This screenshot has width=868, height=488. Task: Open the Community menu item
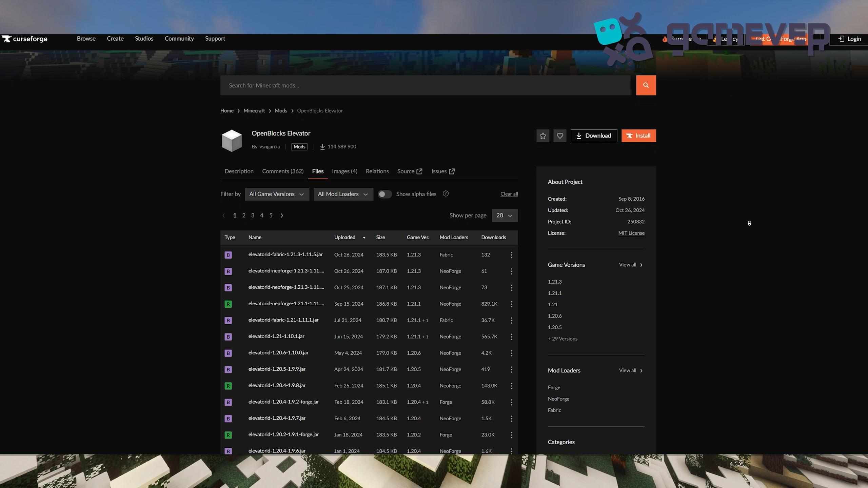click(179, 39)
